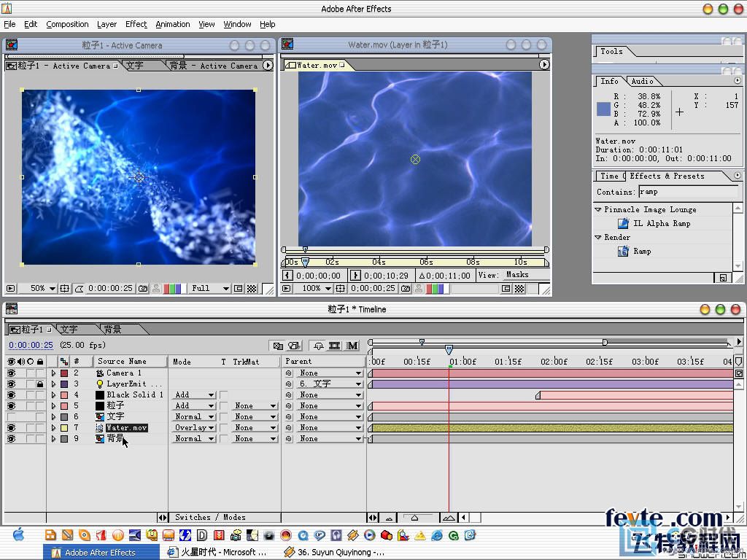The height and width of the screenshot is (560, 747).
Task: Click the Contains search field with 'ramp'
Action: [688, 192]
